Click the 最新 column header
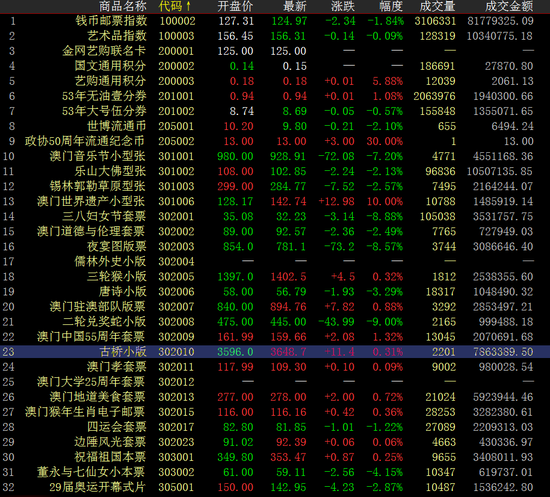This screenshot has width=550, height=497. pos(295,6)
